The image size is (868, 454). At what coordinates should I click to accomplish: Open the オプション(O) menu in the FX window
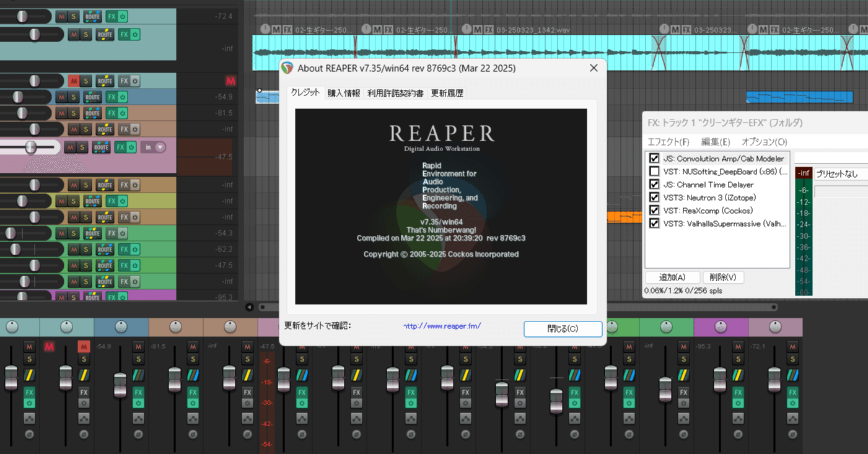coord(763,141)
